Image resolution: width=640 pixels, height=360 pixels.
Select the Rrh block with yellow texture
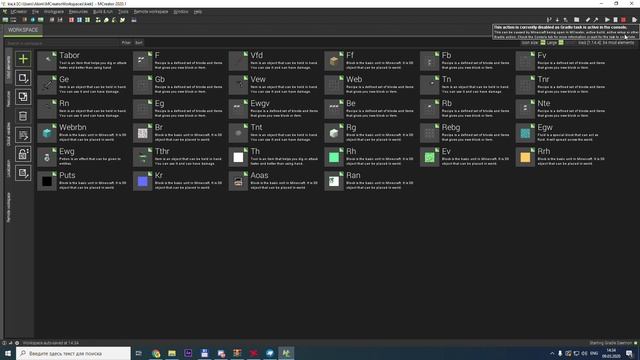point(560,157)
